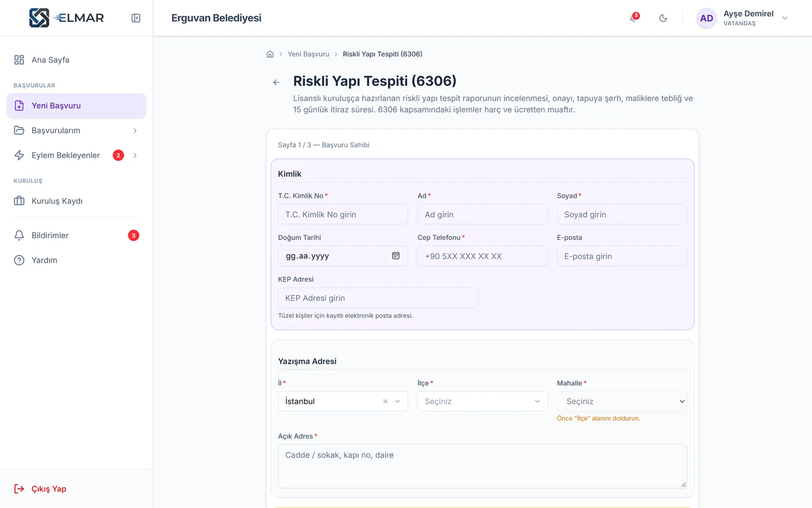Toggle dark mode moon icon

(x=663, y=18)
